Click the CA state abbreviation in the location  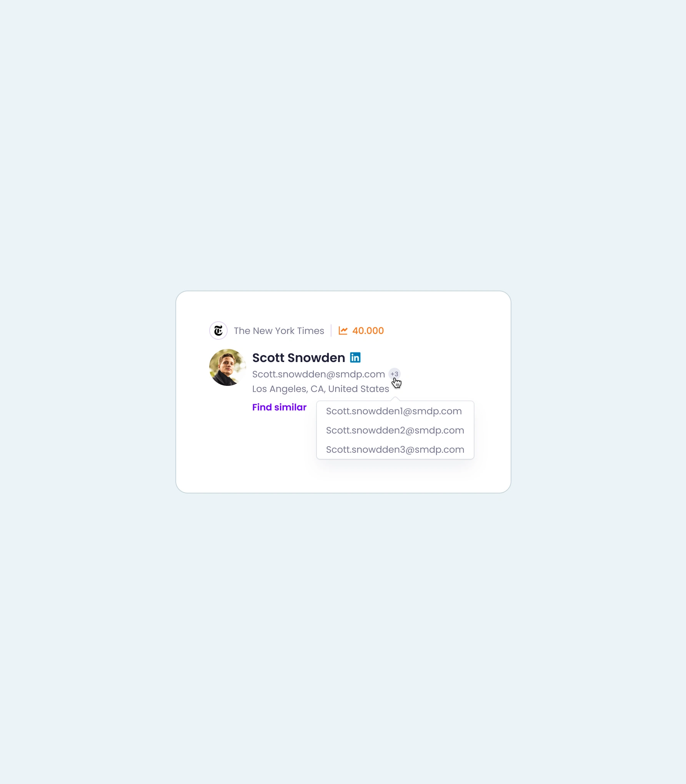(x=318, y=389)
